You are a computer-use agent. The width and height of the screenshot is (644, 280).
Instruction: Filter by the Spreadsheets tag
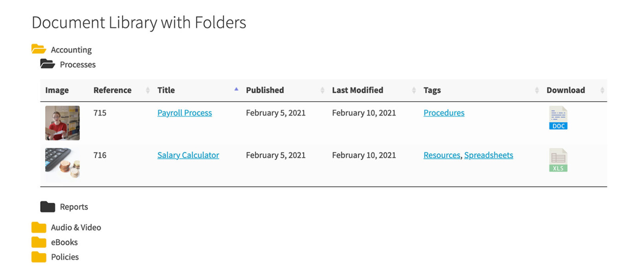489,155
